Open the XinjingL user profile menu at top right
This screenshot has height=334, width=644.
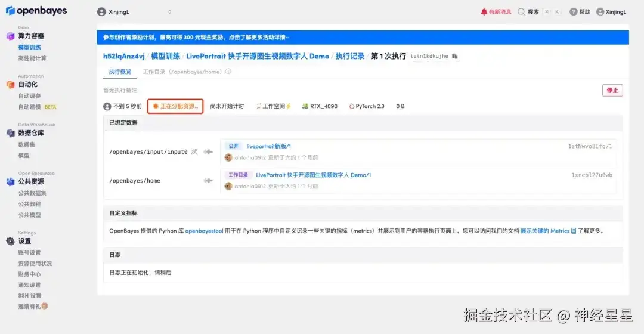tap(611, 12)
